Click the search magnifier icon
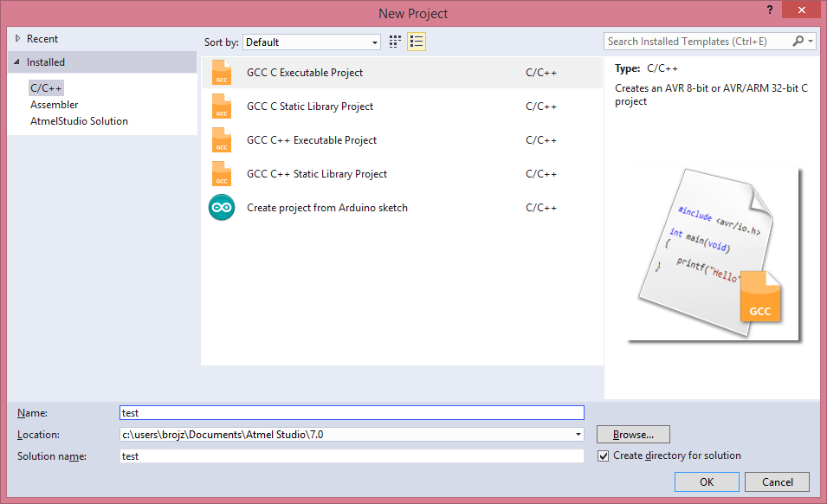 [x=798, y=41]
